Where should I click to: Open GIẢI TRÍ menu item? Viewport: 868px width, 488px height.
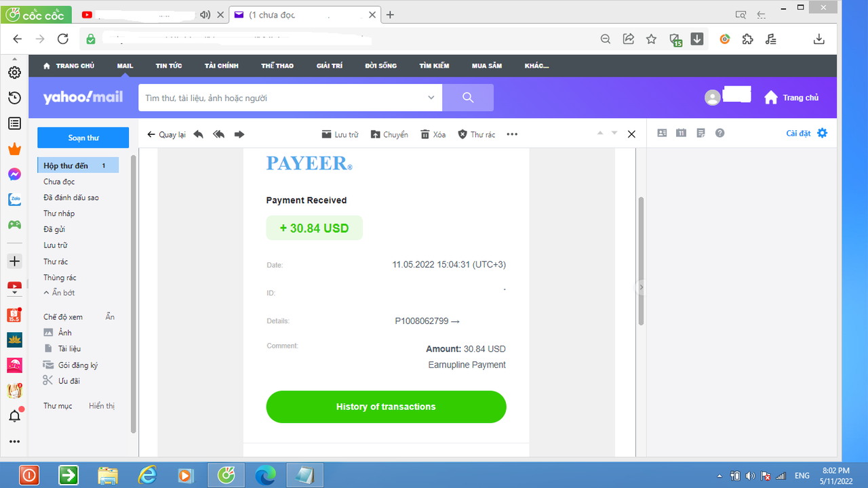point(330,66)
